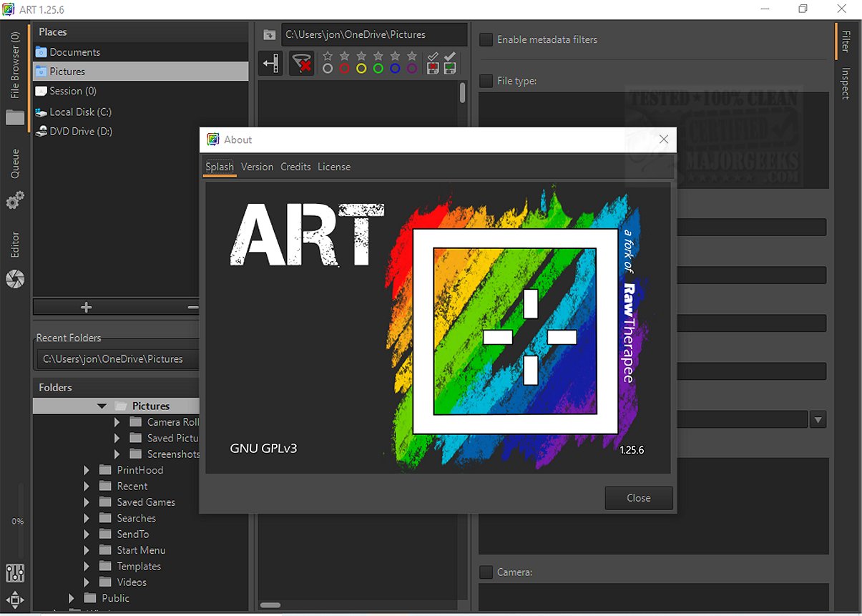Filter images rated two stars

click(x=361, y=56)
